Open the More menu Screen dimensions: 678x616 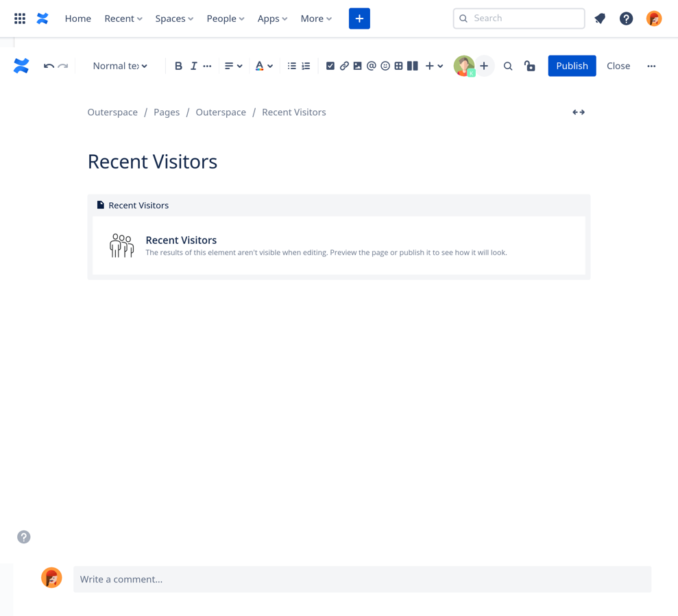point(316,19)
